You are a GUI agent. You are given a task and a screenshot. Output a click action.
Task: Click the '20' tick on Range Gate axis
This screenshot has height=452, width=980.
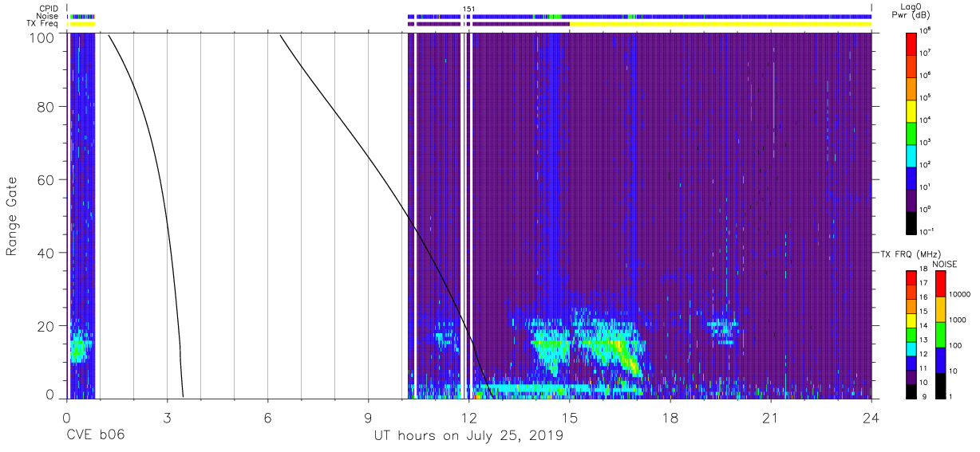click(x=46, y=326)
